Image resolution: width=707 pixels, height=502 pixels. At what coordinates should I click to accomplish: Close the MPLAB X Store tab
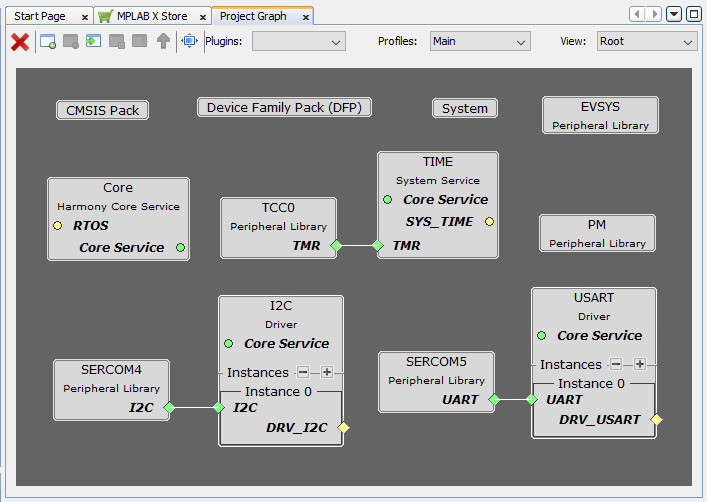click(203, 18)
